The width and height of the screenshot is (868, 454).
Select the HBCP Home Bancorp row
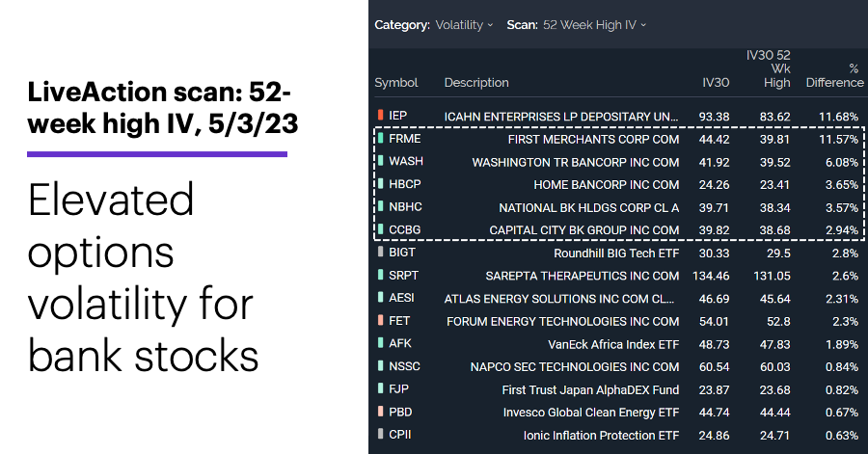coord(618,184)
